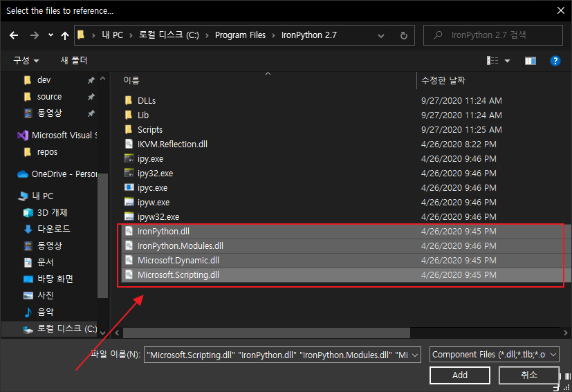Go back to previous folder
The width and height of the screenshot is (572, 392).
point(14,35)
